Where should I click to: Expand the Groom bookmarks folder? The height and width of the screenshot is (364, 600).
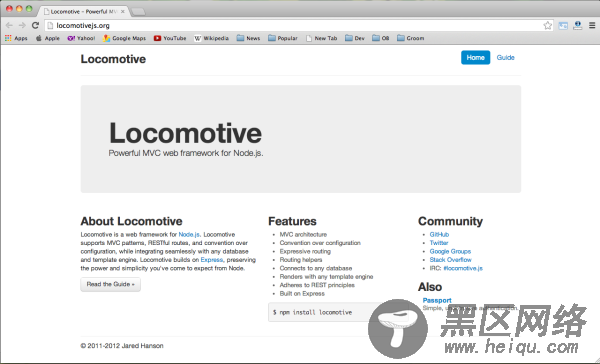[411, 38]
